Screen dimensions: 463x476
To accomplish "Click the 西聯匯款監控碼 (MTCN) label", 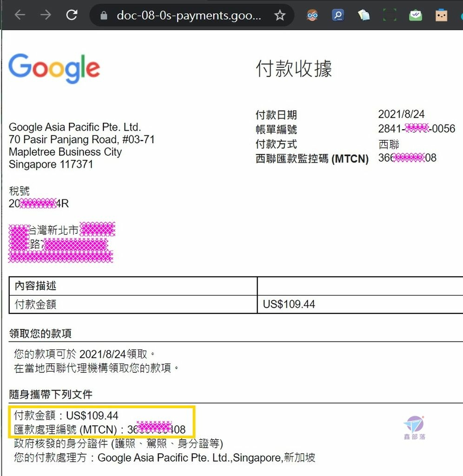I will pos(312,159).
